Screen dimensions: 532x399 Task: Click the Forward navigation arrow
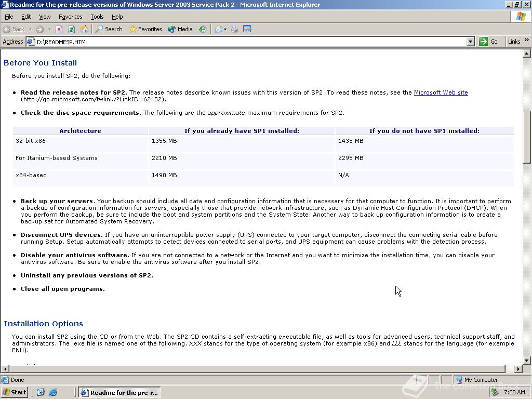pos(39,29)
